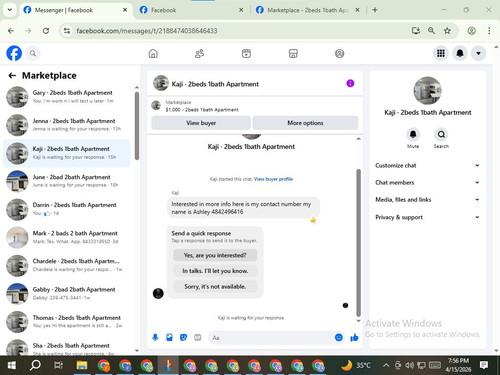Open the Darrin - 2beds 1bath Apartment chat

click(x=67, y=209)
